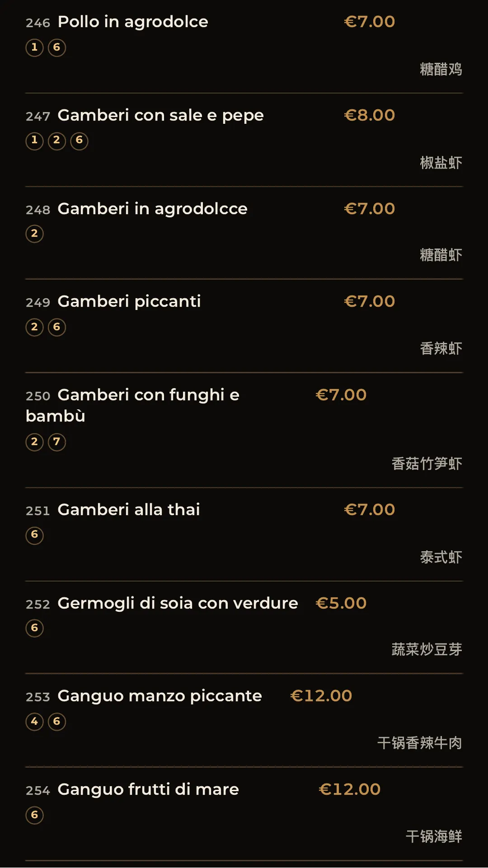
Task: Tap allergen badge 1 under Pollo in agrodolce
Action: coord(34,47)
